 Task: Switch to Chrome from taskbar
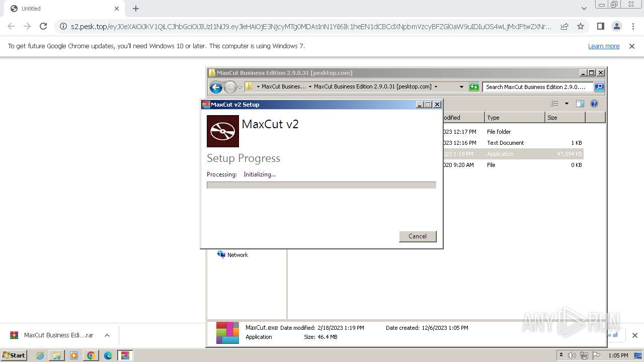[91, 355]
